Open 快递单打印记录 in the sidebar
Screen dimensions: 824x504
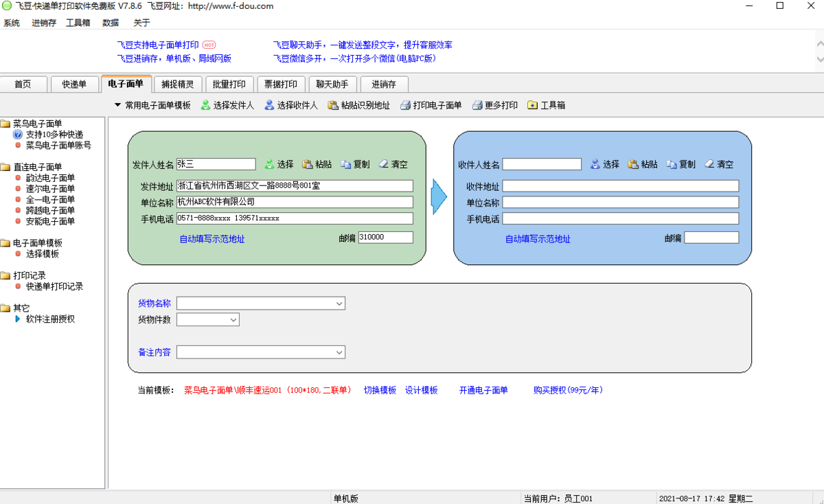tap(54, 286)
